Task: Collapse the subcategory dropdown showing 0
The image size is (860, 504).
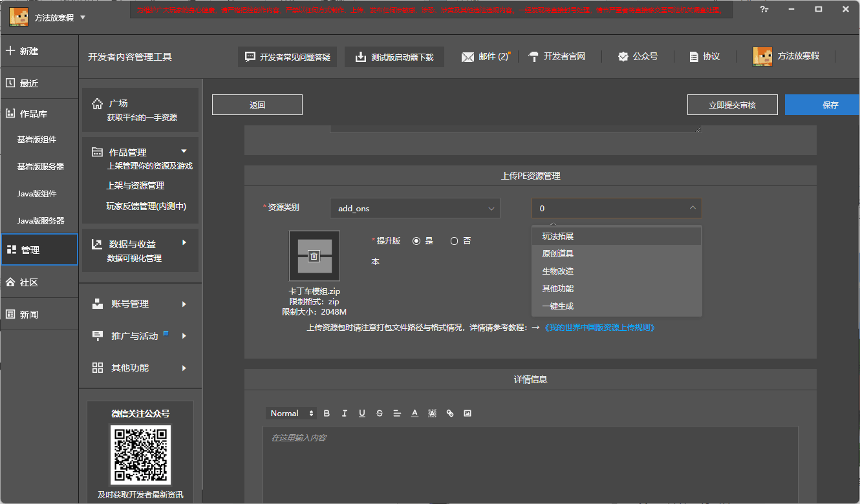Action: pyautogui.click(x=616, y=208)
